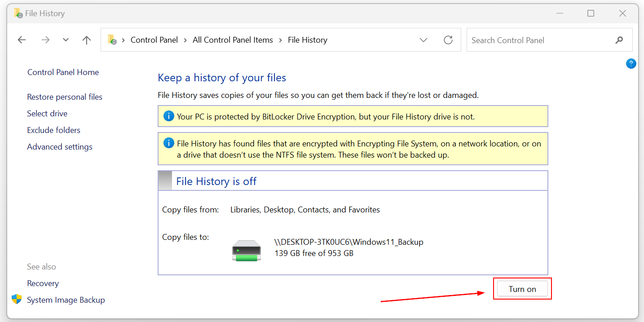Click the search magnifier icon
Screen dimensions: 644x322
click(x=619, y=40)
